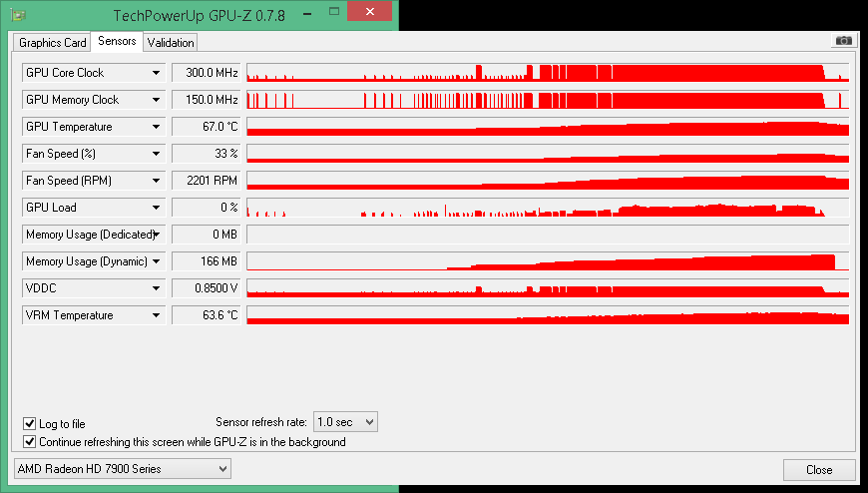Click the GPU Load history graph
The width and height of the screenshot is (868, 493).
click(548, 208)
